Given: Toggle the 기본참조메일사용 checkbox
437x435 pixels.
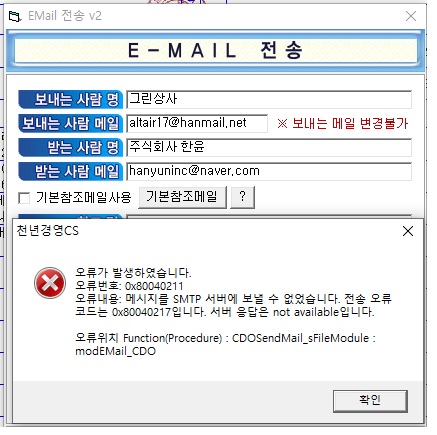Looking at the screenshot, I should pos(24,198).
